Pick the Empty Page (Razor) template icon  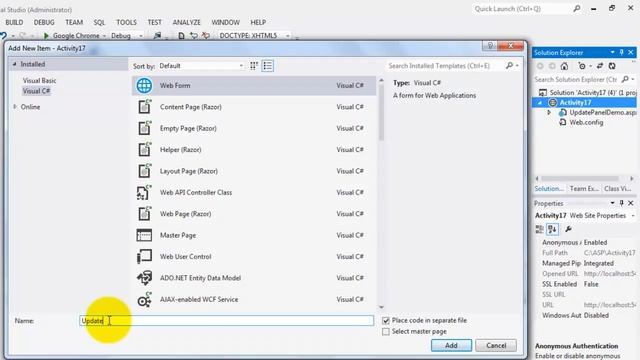coord(144,128)
